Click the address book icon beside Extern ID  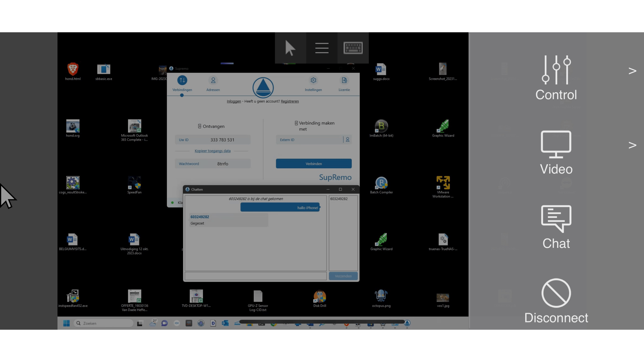tap(347, 140)
